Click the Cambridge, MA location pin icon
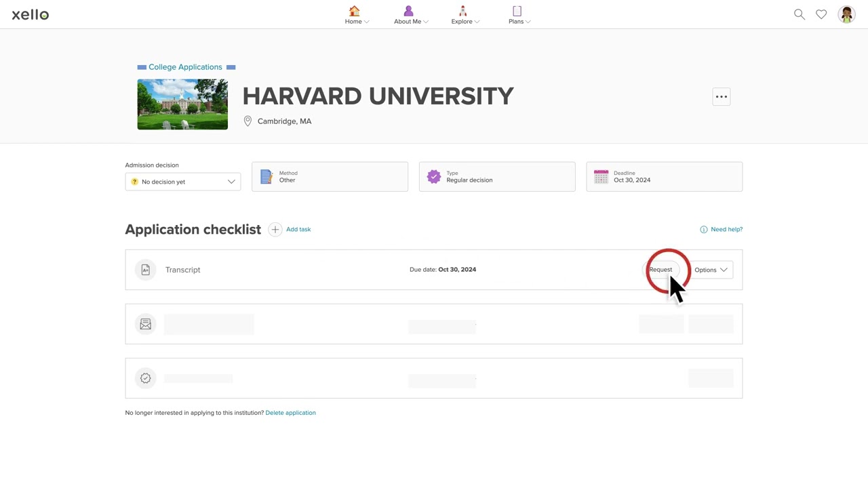This screenshot has width=868, height=488. (x=248, y=121)
